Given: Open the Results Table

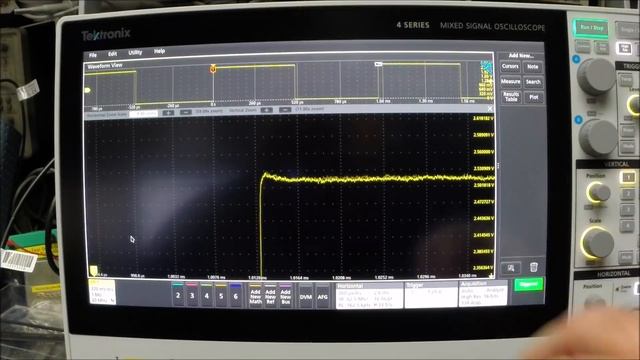Looking at the screenshot, I should (511, 97).
